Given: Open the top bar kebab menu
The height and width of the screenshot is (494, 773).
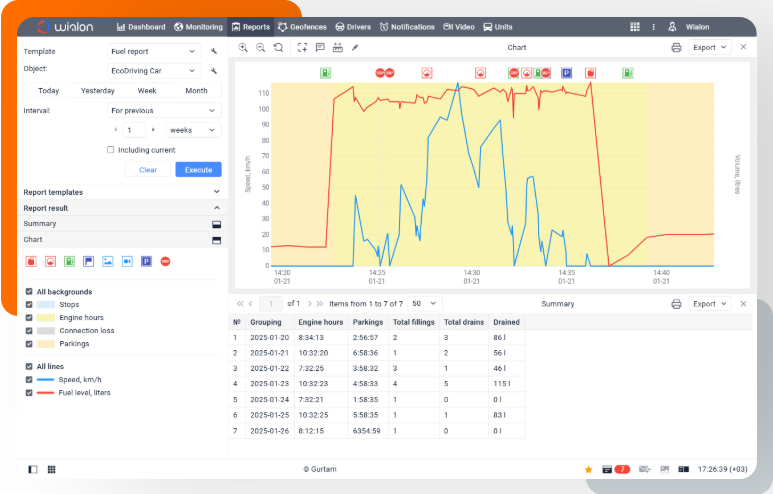Looking at the screenshot, I should [x=654, y=27].
